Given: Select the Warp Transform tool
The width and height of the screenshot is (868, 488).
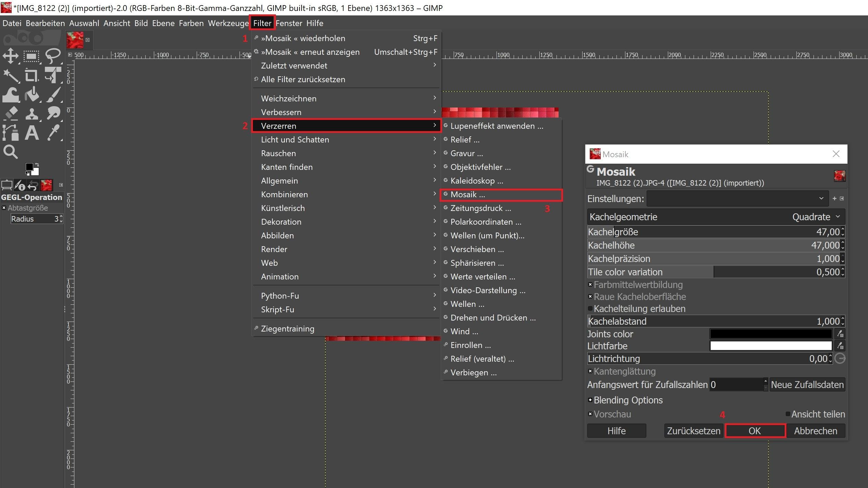Looking at the screenshot, I should coord(11,95).
